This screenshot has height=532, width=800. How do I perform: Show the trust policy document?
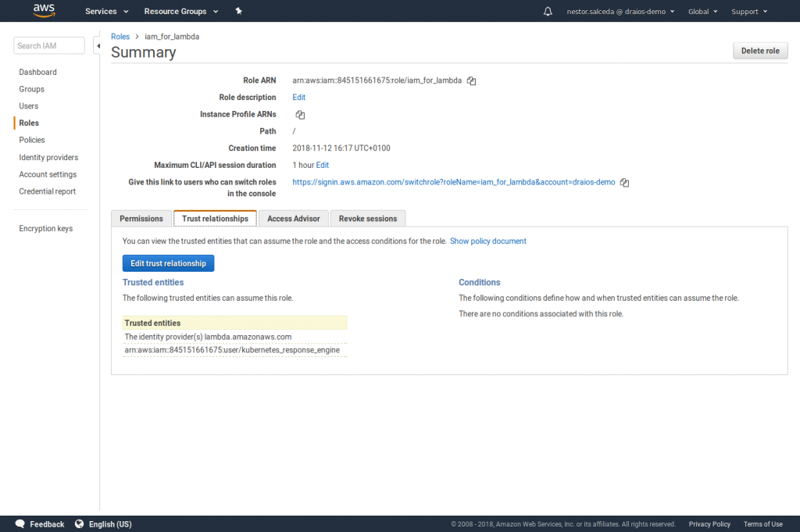(x=487, y=241)
